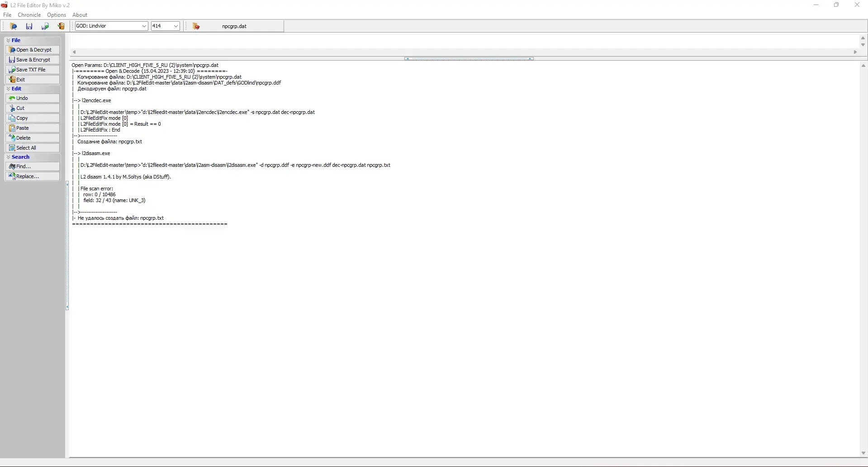Select the npcgrp.dat file tab

coord(235,26)
